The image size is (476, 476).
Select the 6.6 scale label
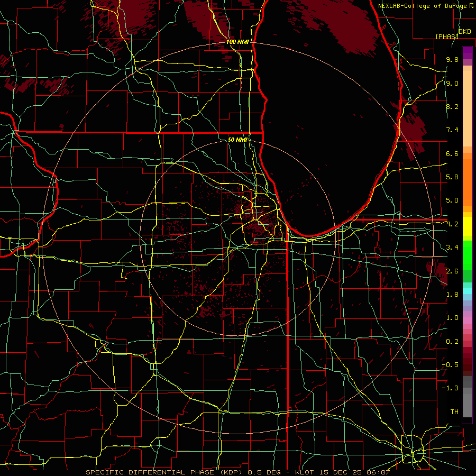point(452,153)
